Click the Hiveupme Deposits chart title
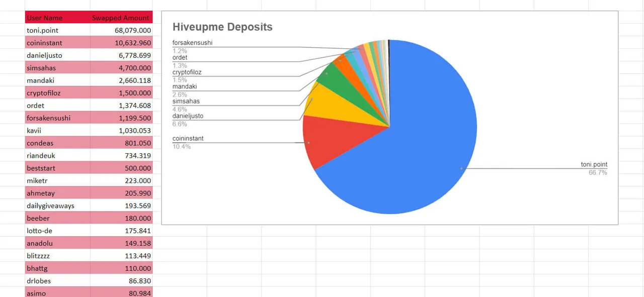The width and height of the screenshot is (644, 297). [x=222, y=27]
